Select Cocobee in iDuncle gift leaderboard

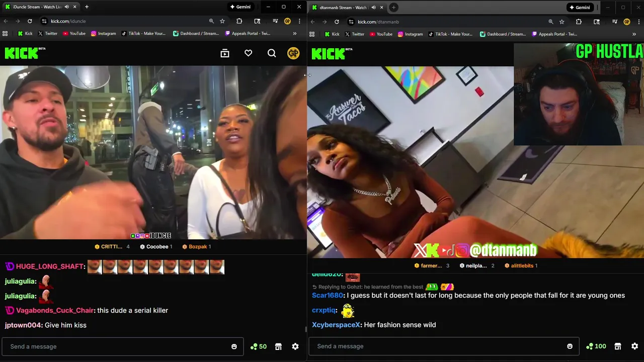point(156,247)
